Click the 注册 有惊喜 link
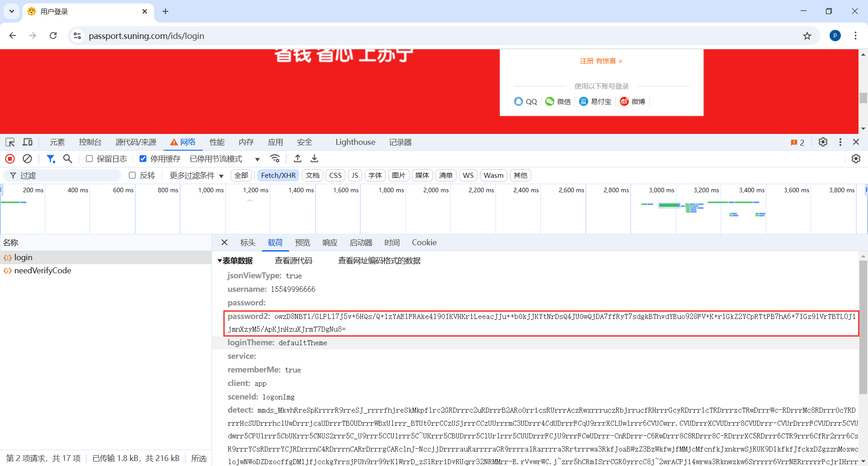This screenshot has width=868, height=466. pyautogui.click(x=601, y=61)
